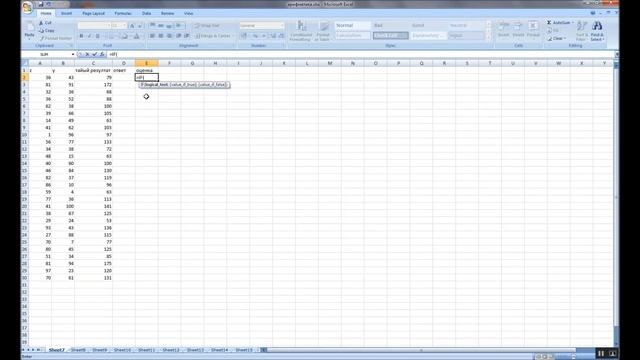Toggle Center alignment
640x360 pixels.
click(x=161, y=36)
